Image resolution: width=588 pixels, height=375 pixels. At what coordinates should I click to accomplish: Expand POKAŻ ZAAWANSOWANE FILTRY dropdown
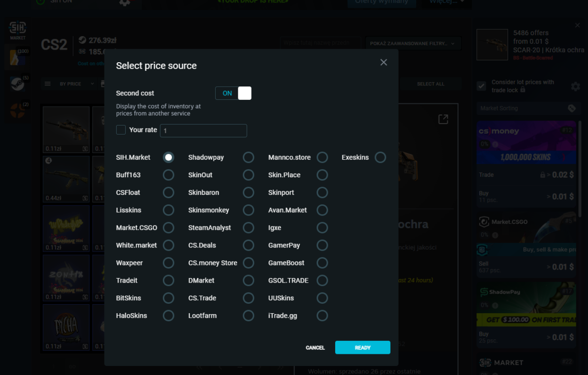click(x=413, y=44)
